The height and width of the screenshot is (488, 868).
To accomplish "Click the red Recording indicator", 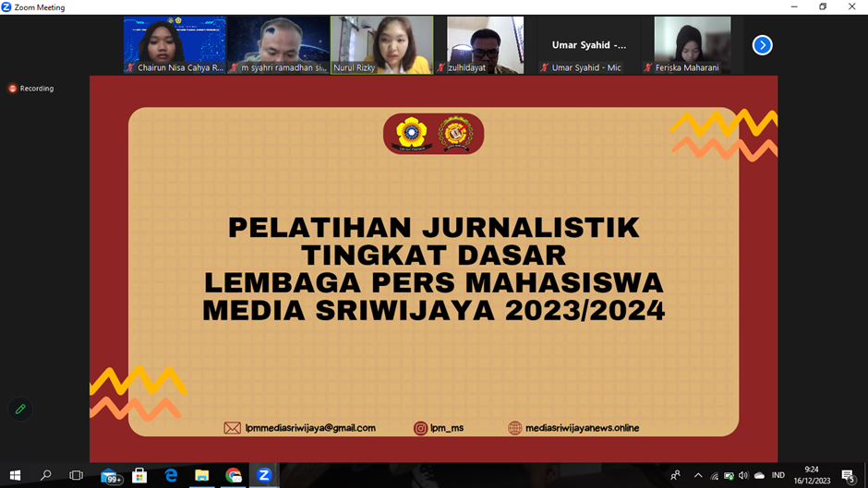I will point(31,89).
